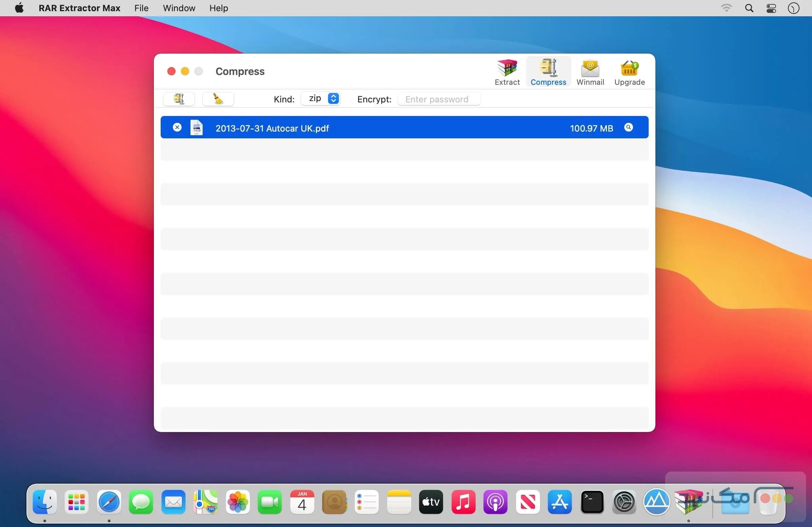The width and height of the screenshot is (812, 527).
Task: Open Spotlight search from the menu bar
Action: tap(749, 8)
